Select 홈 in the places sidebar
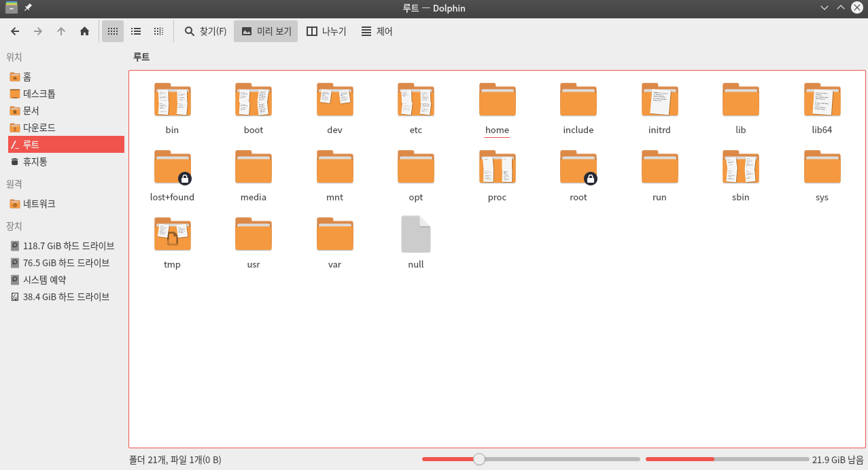This screenshot has width=868, height=470. click(66, 77)
